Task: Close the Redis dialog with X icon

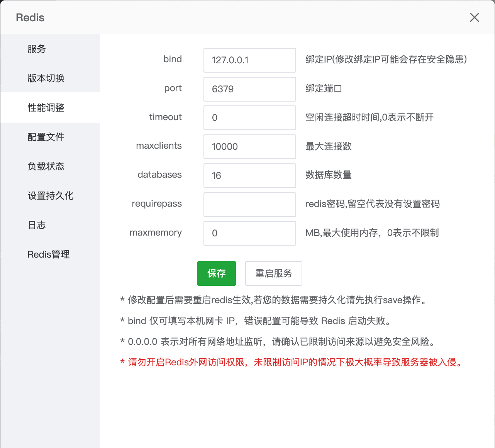Action: pyautogui.click(x=475, y=17)
